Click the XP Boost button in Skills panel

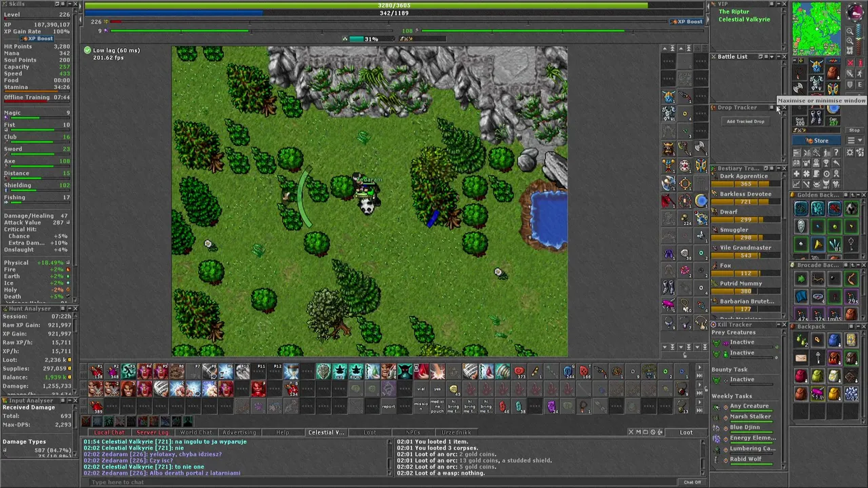[x=37, y=39]
